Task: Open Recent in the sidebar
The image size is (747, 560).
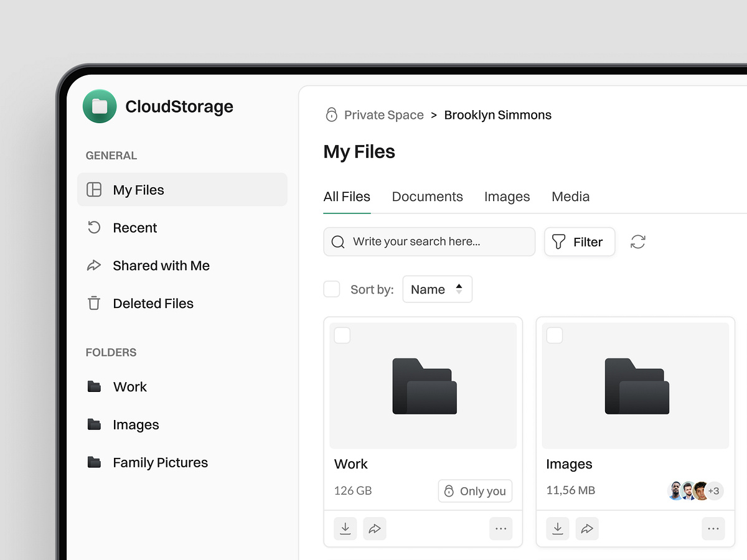Action: tap(182, 228)
